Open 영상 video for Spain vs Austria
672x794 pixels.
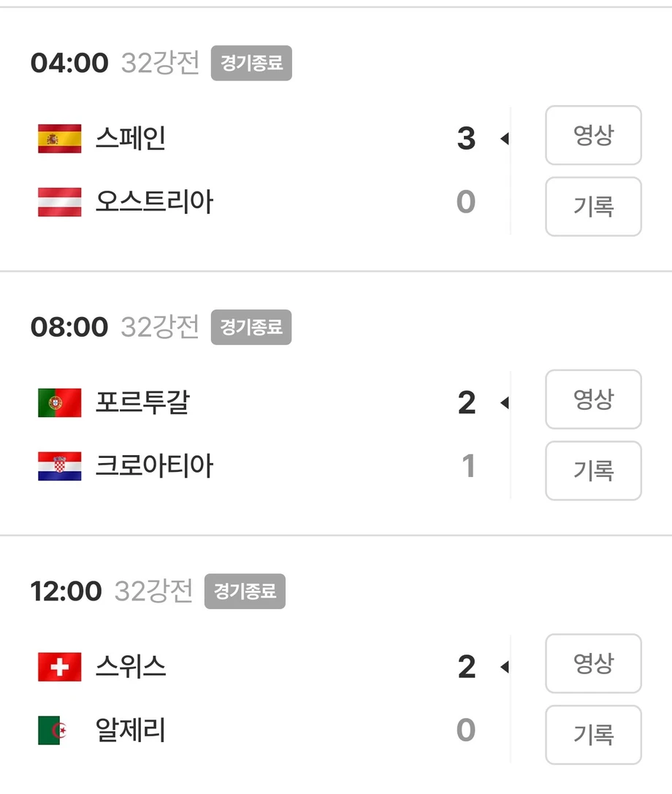(594, 135)
